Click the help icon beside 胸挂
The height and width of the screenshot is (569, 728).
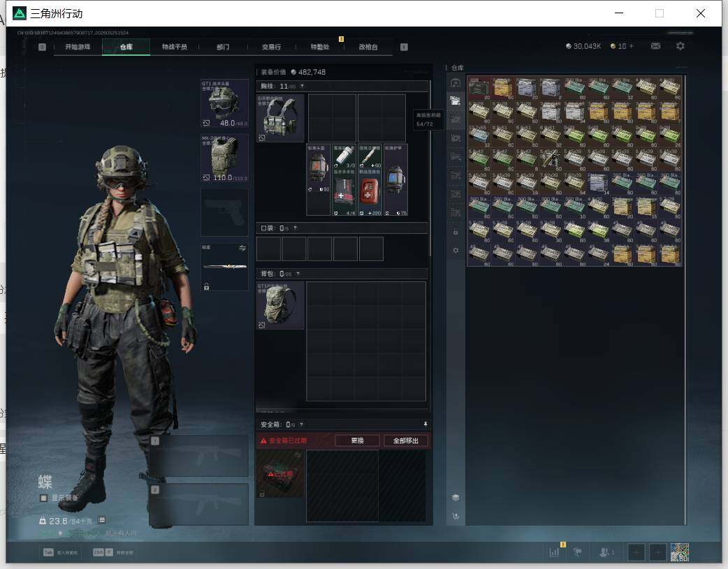(x=302, y=87)
